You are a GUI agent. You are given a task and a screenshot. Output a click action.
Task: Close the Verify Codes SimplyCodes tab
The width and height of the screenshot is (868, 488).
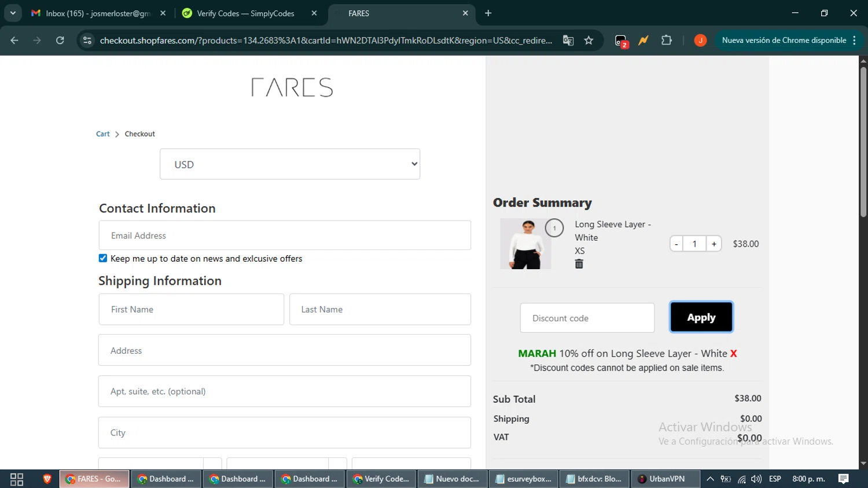(x=314, y=13)
